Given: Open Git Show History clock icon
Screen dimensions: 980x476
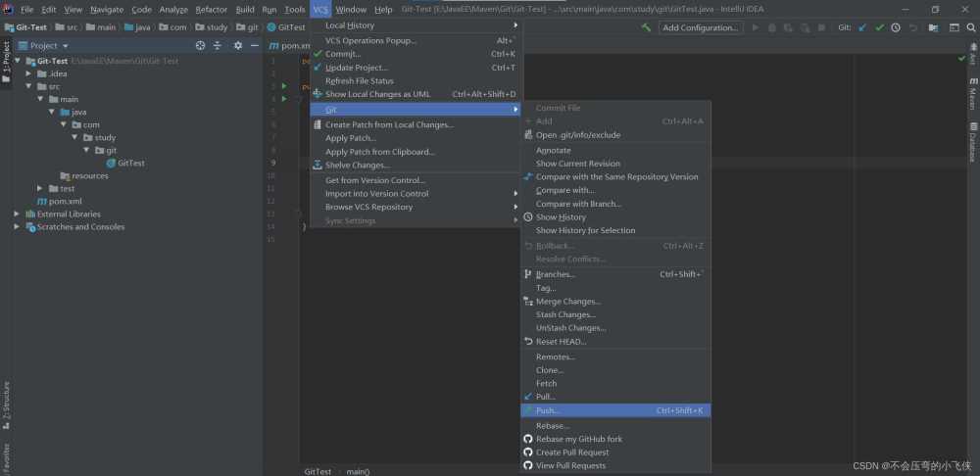Looking at the screenshot, I should coord(896,27).
